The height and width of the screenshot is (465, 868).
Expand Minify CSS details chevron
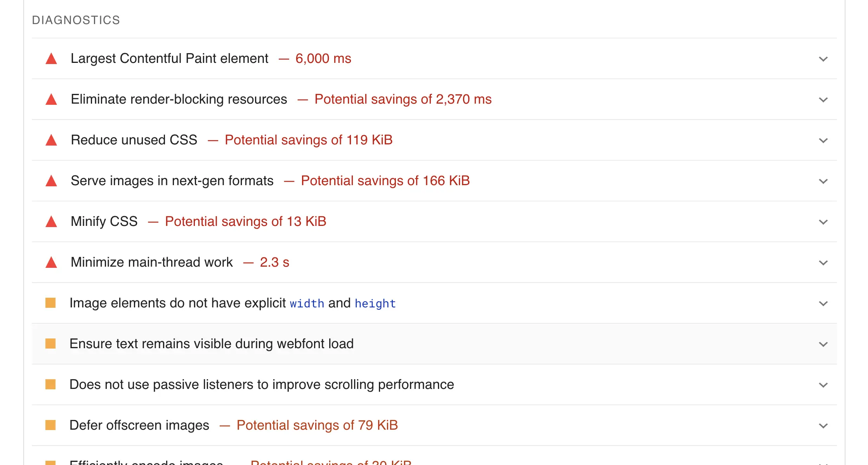(823, 222)
